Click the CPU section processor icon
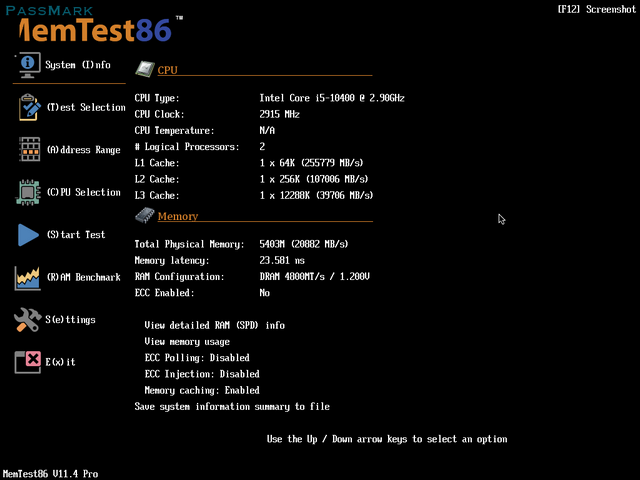Screen dimensions: 640x480 144,69
